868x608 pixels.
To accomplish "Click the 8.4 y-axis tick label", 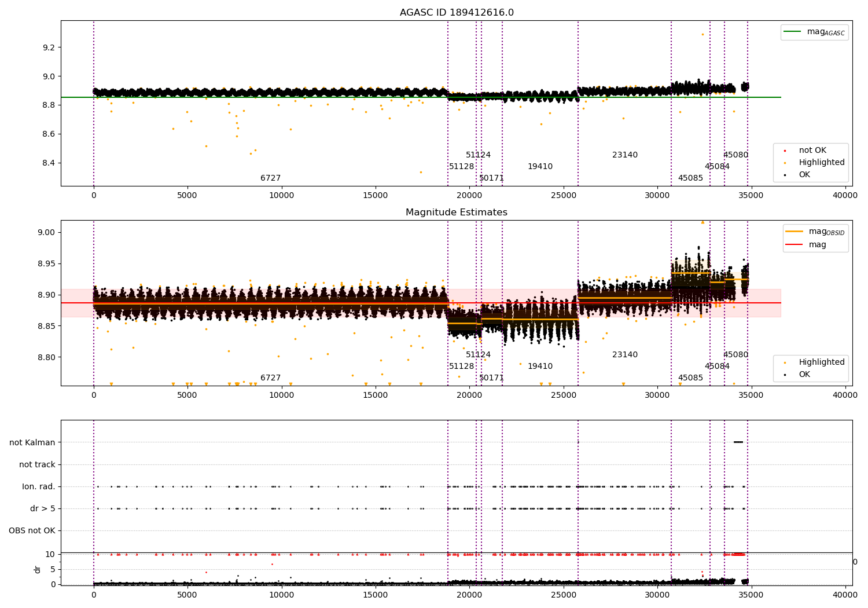I will point(49,163).
